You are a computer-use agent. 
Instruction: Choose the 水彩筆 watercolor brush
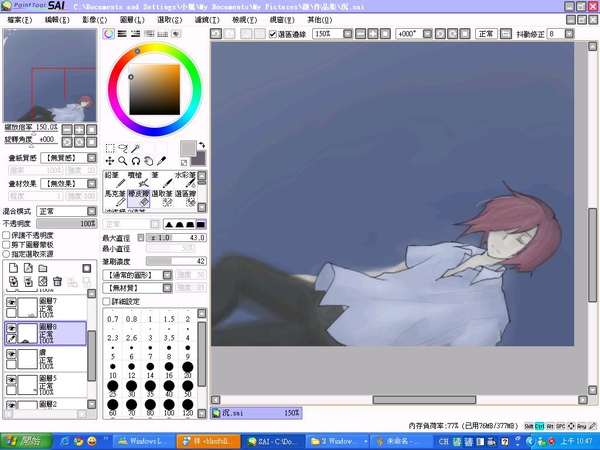pyautogui.click(x=185, y=179)
